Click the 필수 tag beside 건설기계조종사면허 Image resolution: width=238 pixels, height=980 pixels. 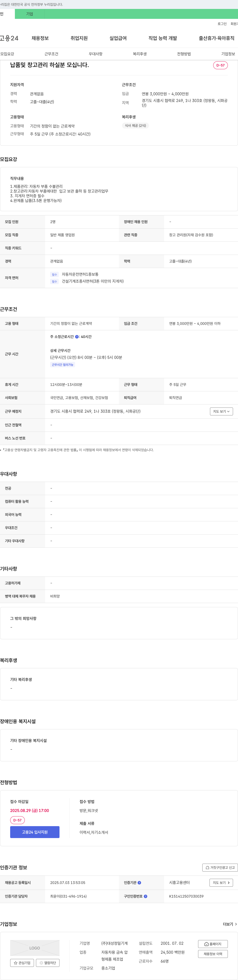(x=54, y=281)
